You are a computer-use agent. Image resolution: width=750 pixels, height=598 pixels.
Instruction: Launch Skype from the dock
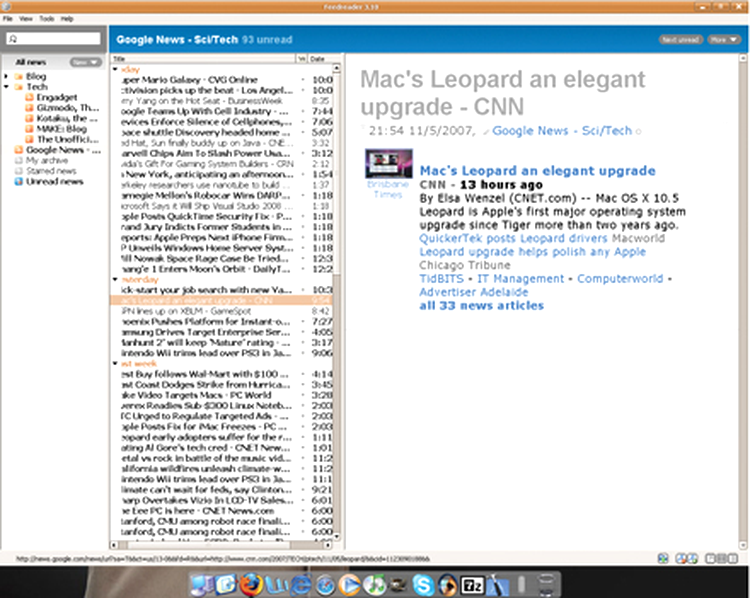tap(423, 585)
